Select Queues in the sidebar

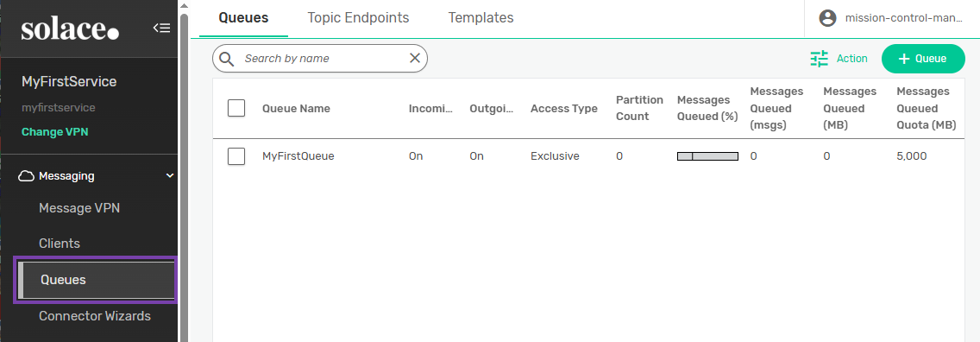[x=97, y=280]
